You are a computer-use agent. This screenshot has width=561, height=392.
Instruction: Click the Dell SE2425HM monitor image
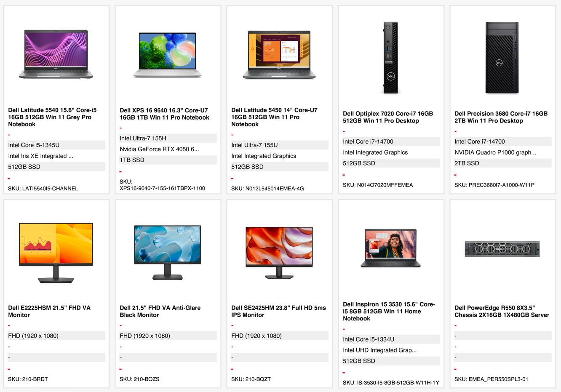click(279, 253)
